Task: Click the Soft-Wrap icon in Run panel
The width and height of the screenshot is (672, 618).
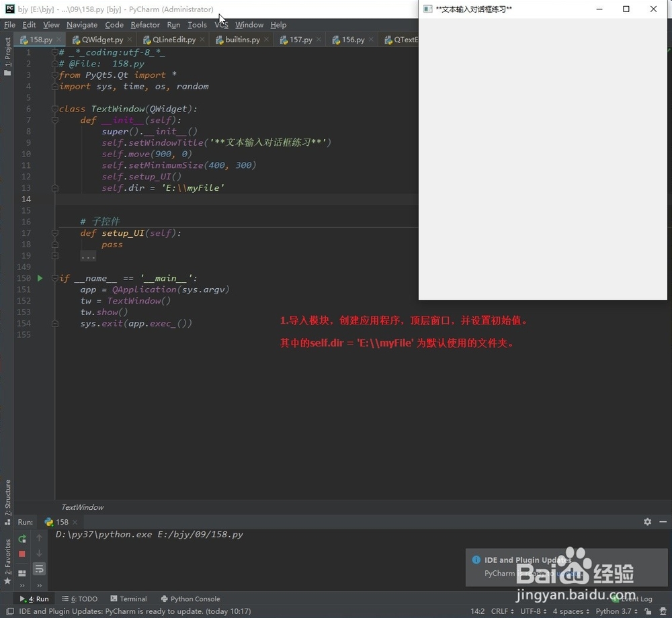Action: point(39,568)
